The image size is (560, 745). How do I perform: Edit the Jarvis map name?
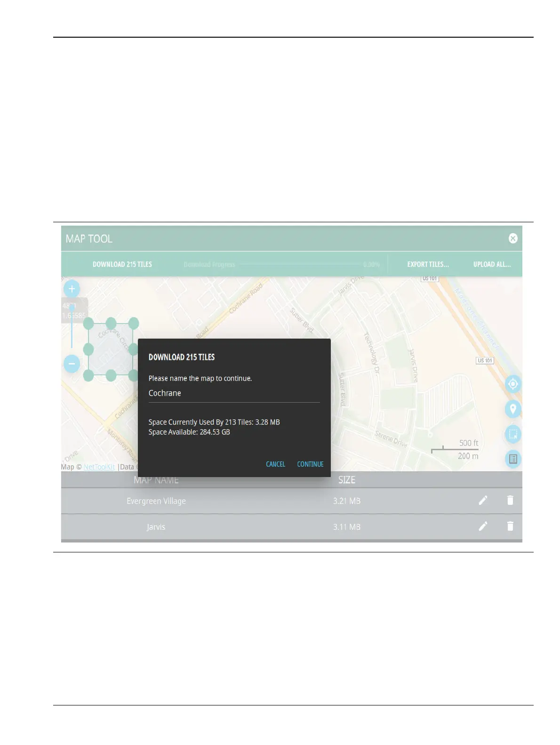point(483,526)
